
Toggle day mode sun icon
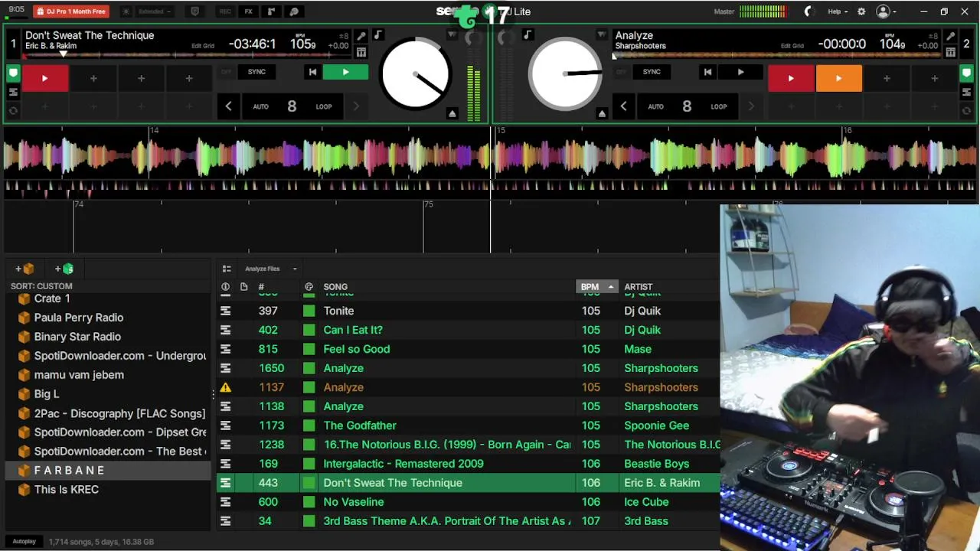pyautogui.click(x=126, y=11)
